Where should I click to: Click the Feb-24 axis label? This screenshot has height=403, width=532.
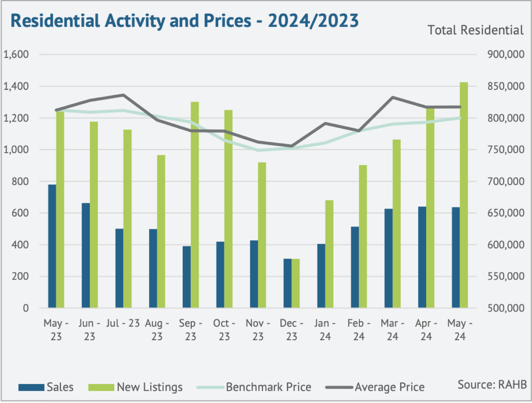click(x=358, y=329)
